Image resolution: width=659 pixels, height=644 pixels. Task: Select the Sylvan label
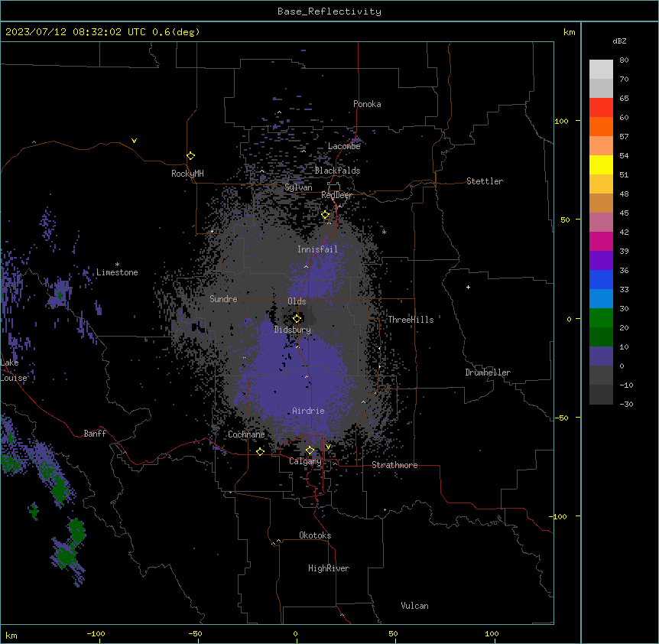298,187
